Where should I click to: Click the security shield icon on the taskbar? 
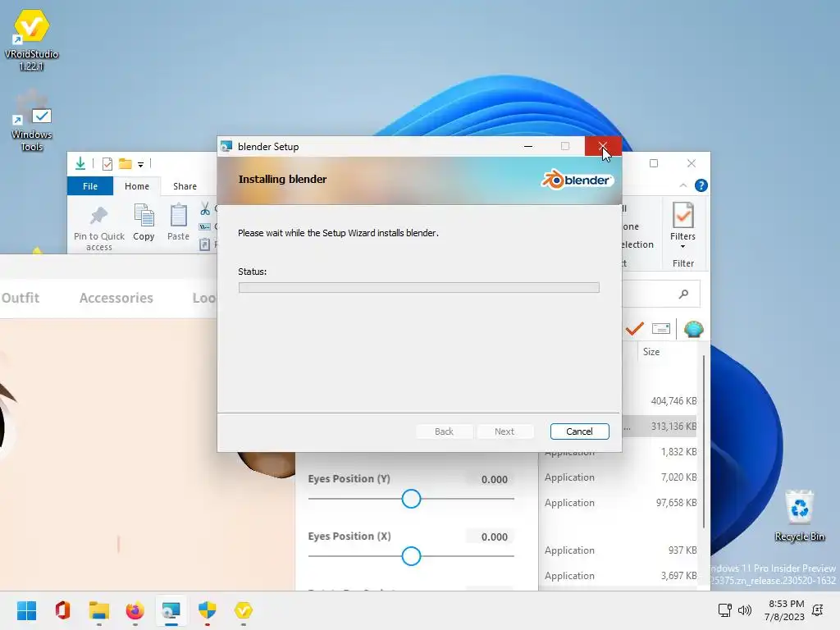(x=208, y=610)
